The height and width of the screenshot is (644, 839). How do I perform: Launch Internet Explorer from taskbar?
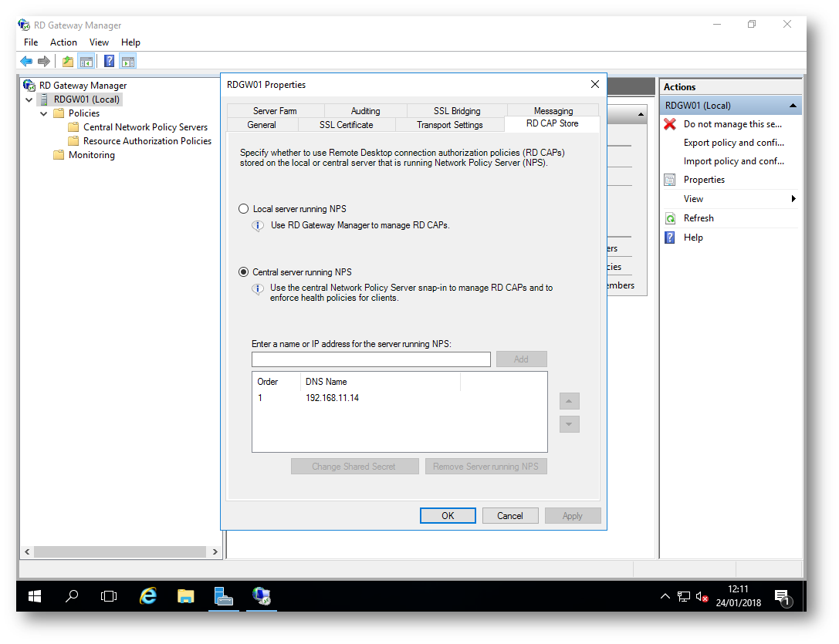(x=147, y=596)
